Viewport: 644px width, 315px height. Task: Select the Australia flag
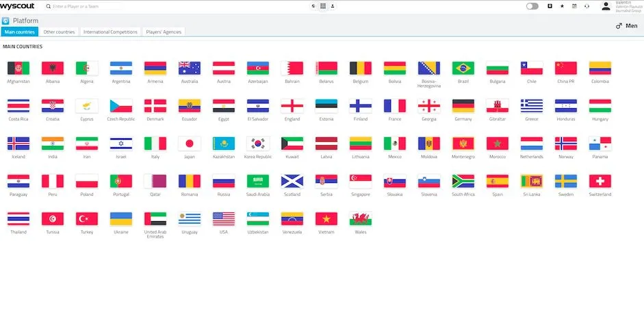[x=190, y=68]
